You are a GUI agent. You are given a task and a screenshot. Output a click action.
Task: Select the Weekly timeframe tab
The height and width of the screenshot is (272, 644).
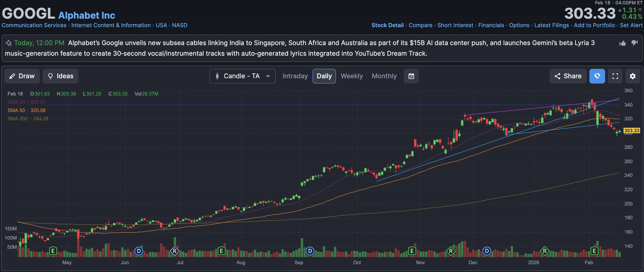coord(351,76)
